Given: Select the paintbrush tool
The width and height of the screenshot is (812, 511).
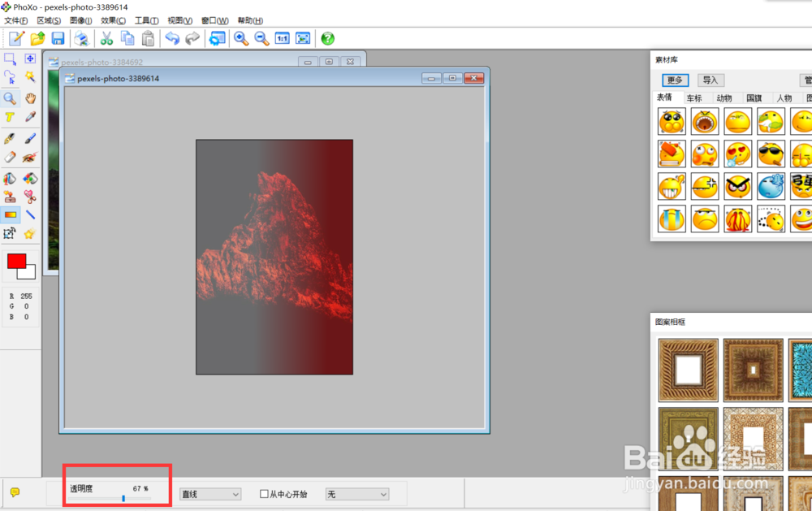Looking at the screenshot, I should click(30, 138).
